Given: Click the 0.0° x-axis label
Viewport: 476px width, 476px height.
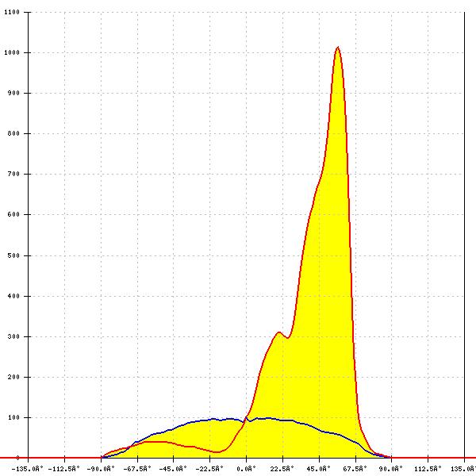Looking at the screenshot, I should [x=247, y=469].
